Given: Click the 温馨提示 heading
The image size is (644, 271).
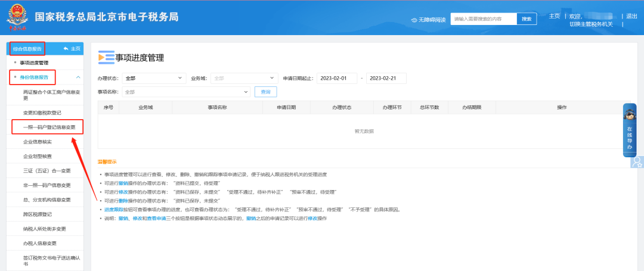Looking at the screenshot, I should click(x=107, y=162).
